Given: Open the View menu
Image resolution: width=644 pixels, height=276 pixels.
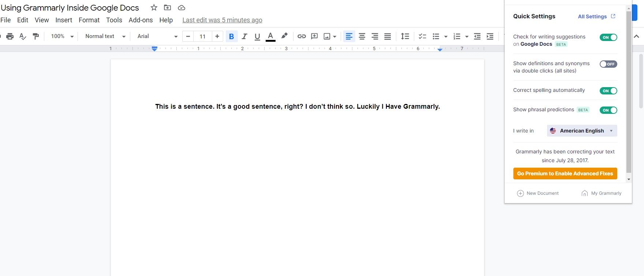Looking at the screenshot, I should click(x=42, y=20).
